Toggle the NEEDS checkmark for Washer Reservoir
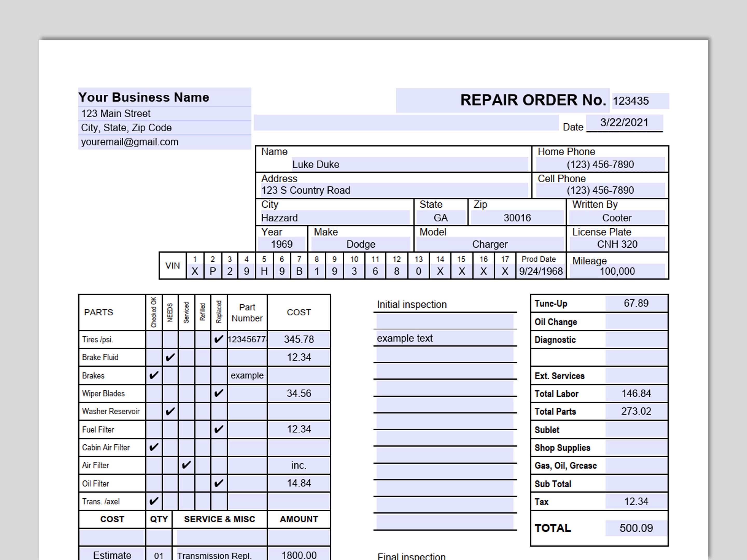The width and height of the screenshot is (747, 560). [170, 411]
